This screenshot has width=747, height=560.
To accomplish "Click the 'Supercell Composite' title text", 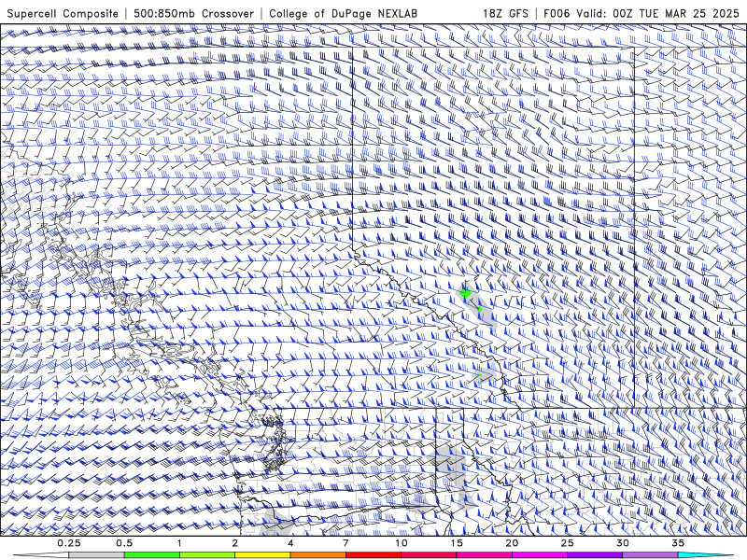I will (x=63, y=13).
